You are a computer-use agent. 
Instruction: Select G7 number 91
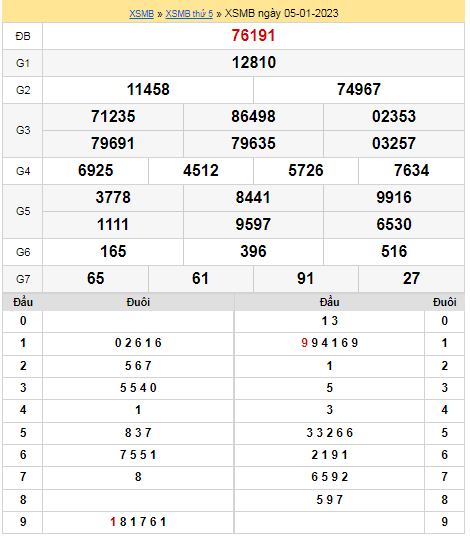305,278
